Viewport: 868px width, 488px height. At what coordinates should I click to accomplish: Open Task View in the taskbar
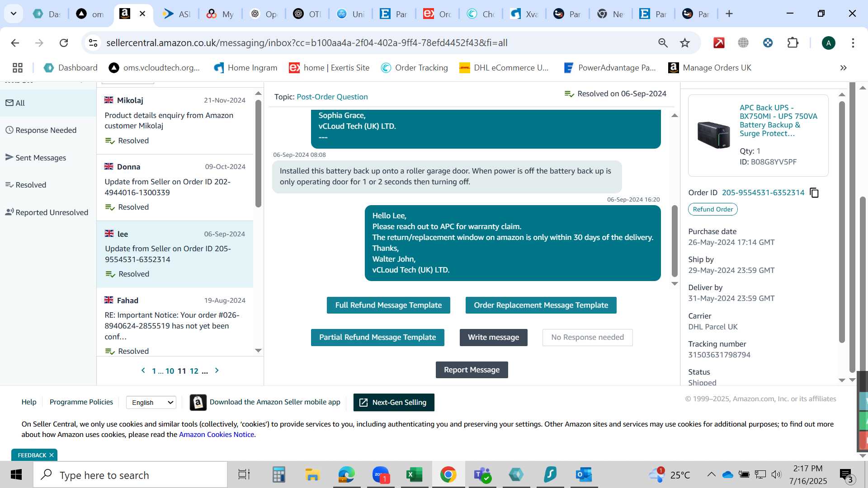[244, 475]
